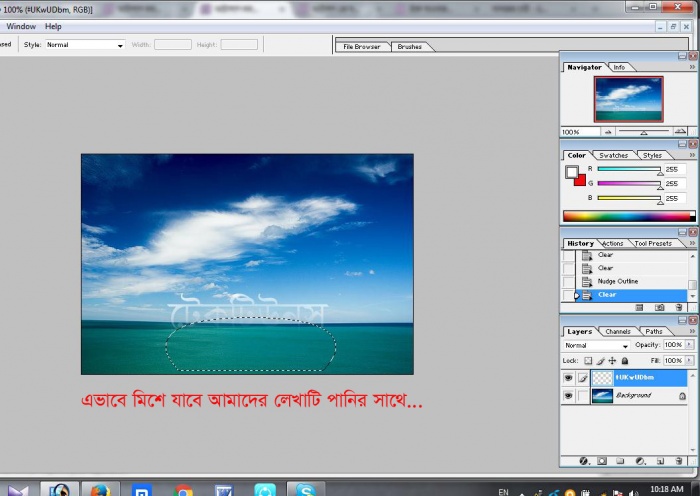
Task: Delete current history state trash icon
Action: click(x=681, y=307)
